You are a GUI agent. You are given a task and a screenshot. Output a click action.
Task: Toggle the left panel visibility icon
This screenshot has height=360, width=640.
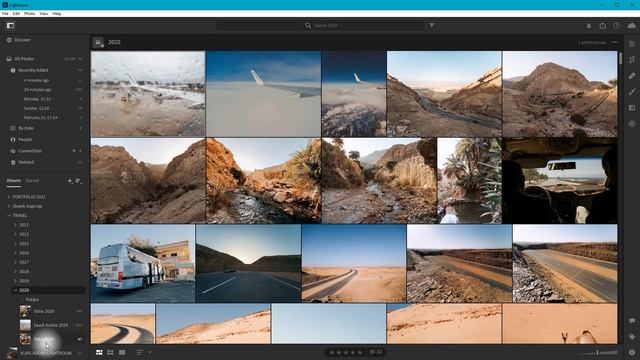(x=10, y=25)
